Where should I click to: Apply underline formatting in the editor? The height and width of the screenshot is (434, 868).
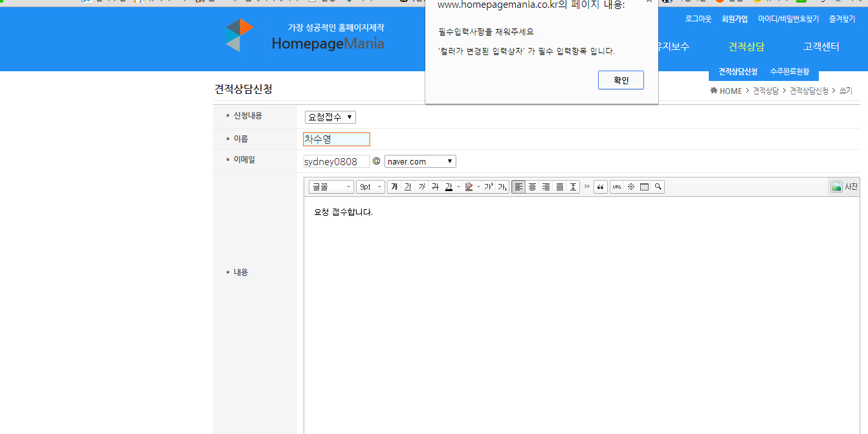click(408, 187)
